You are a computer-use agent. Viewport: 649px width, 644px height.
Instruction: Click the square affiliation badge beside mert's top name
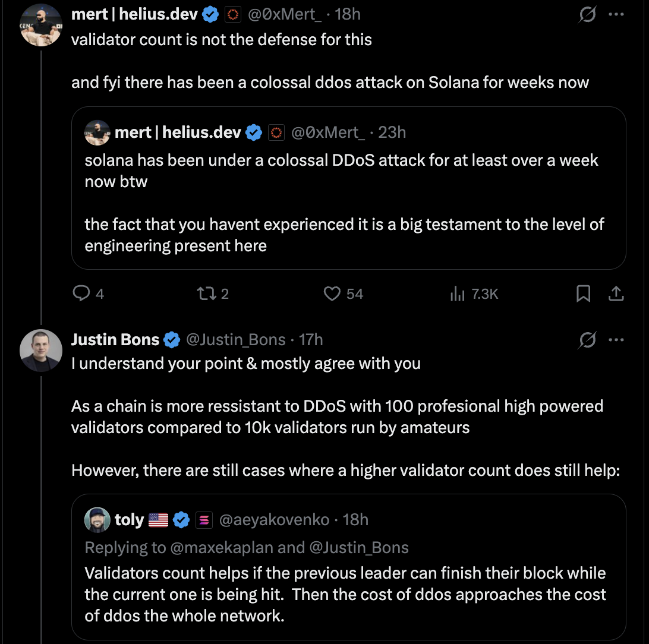[232, 14]
